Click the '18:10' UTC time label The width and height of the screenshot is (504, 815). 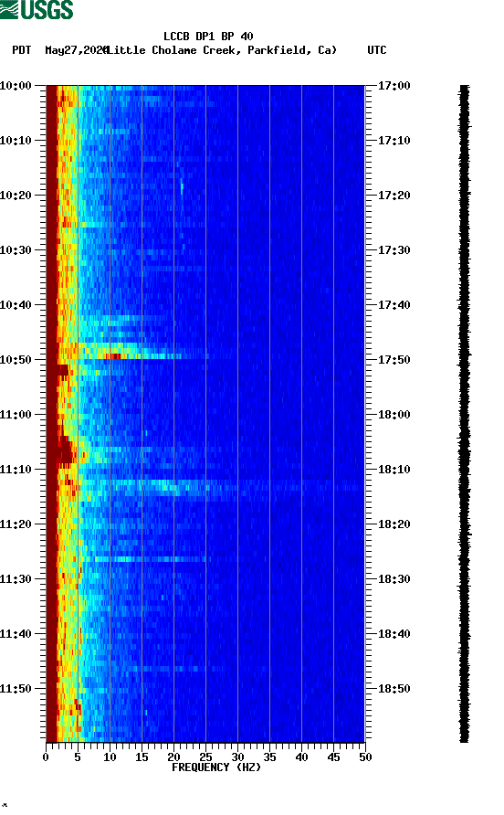click(394, 470)
